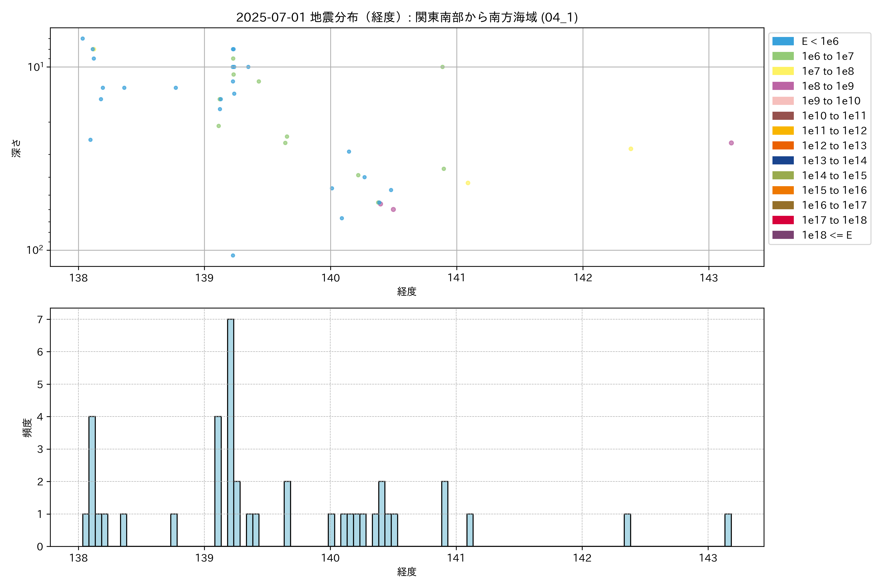Click the histogram bar near longitude 143
This screenshot has height=588, width=882.
pyautogui.click(x=728, y=530)
